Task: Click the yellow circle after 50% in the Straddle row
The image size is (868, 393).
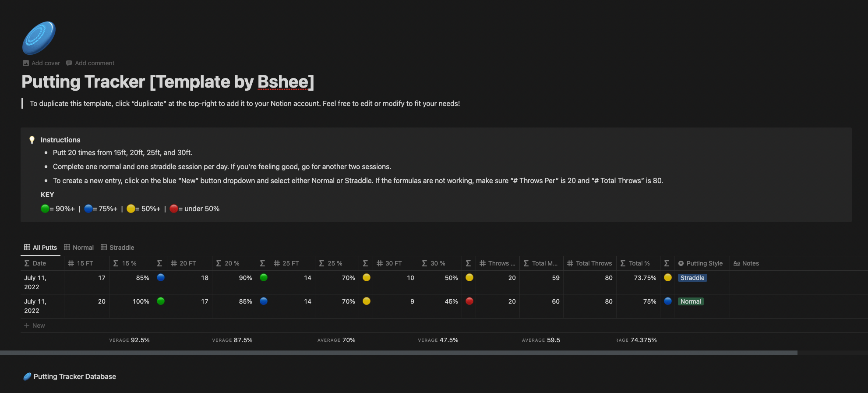Action: pos(469,277)
